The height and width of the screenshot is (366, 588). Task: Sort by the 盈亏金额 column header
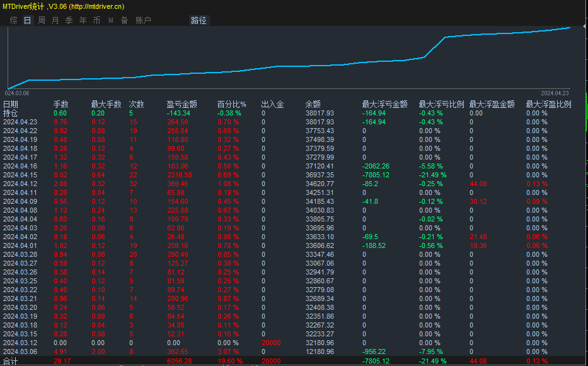click(x=182, y=104)
